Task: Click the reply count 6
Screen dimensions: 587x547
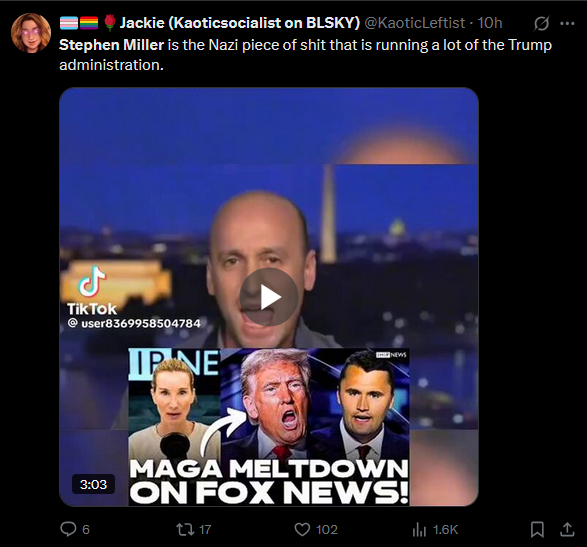Action: coord(86,529)
